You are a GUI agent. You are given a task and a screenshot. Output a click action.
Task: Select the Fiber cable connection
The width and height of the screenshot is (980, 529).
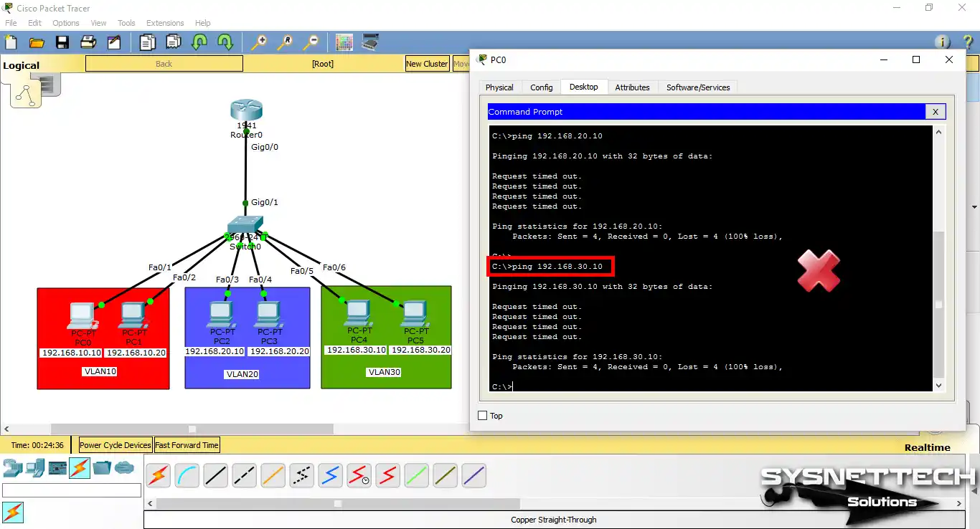coord(273,475)
